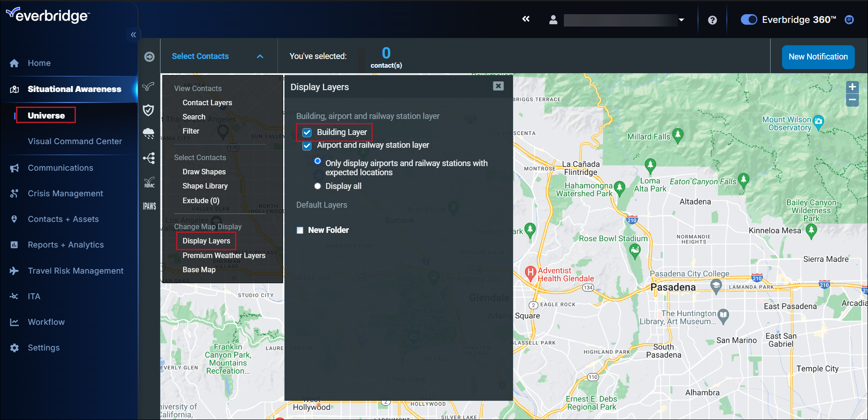Click the Travel Risk Management airplane icon
Viewport: 868px width, 420px height.
[14, 271]
